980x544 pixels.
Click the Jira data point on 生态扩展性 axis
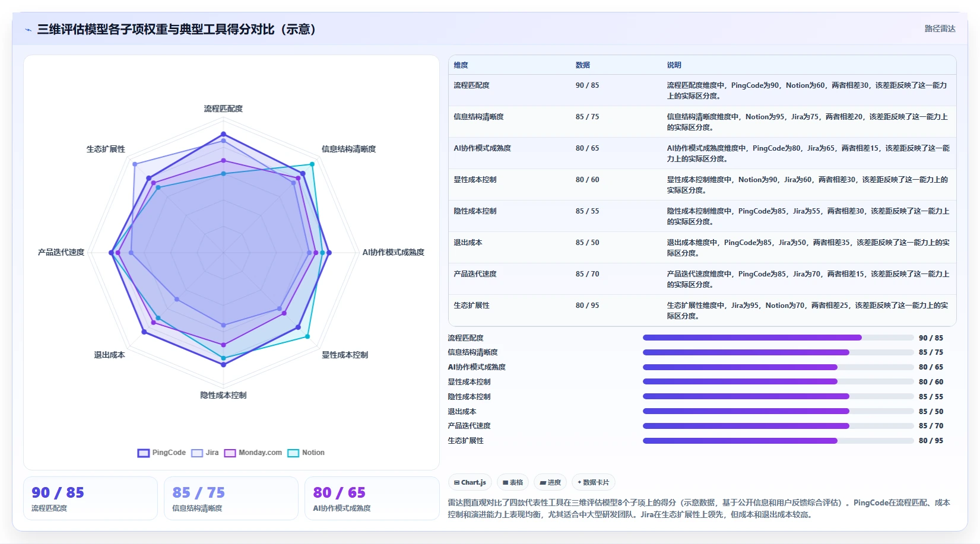[135, 164]
